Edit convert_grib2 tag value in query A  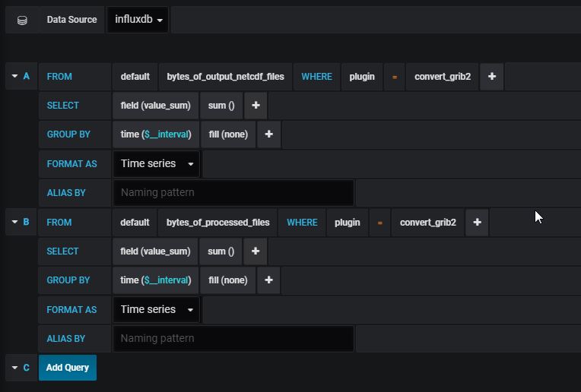(x=443, y=77)
